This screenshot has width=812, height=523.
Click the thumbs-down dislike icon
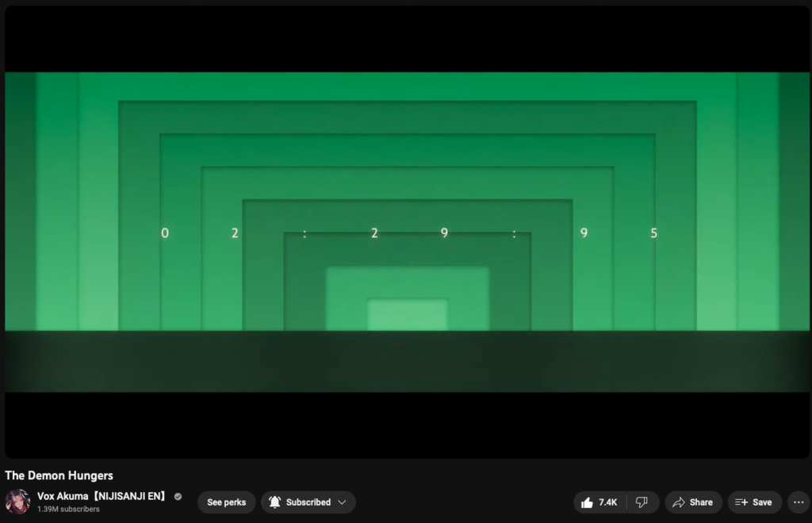pyautogui.click(x=642, y=502)
